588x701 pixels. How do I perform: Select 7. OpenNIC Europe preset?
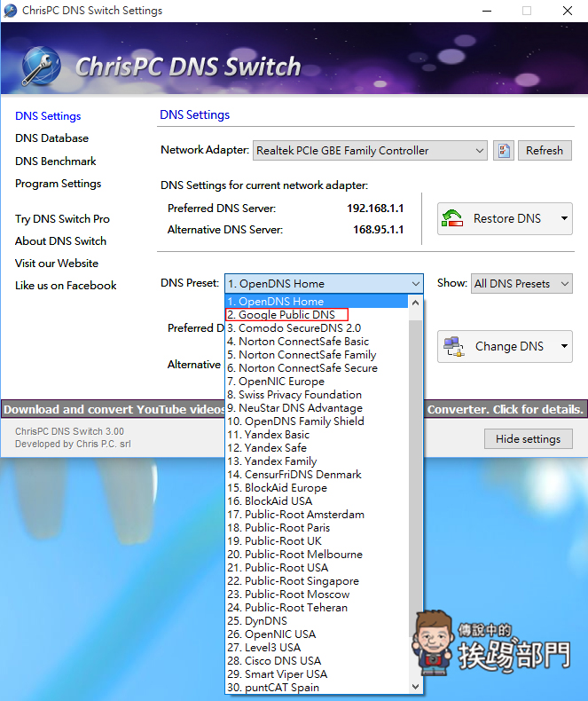(317, 382)
